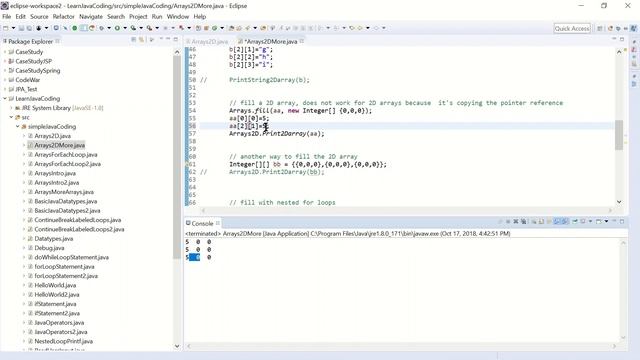This screenshot has height=360, width=640.
Task: Open the dropdown arrow beside the Run button
Action: [x=125, y=28]
